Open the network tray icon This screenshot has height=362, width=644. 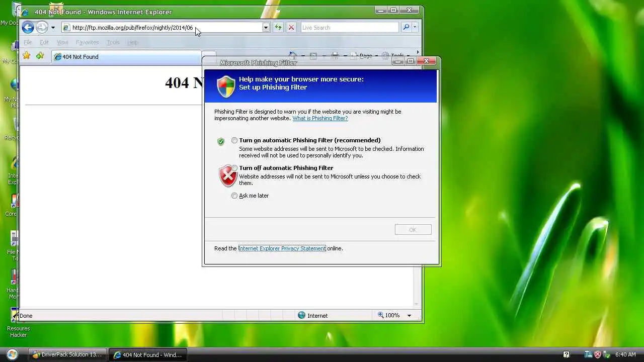click(588, 354)
